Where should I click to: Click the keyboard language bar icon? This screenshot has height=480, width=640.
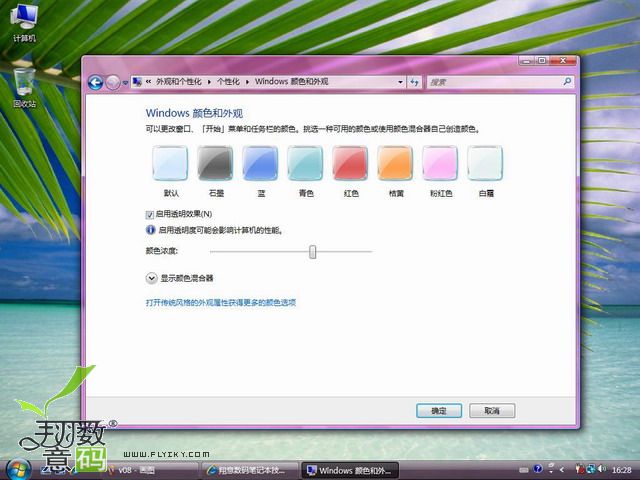tap(524, 471)
